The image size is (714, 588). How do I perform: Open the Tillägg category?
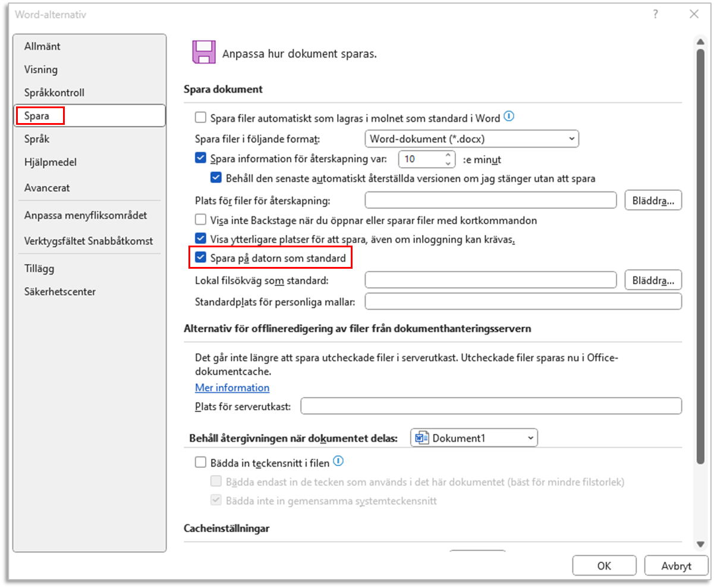tap(89, 269)
